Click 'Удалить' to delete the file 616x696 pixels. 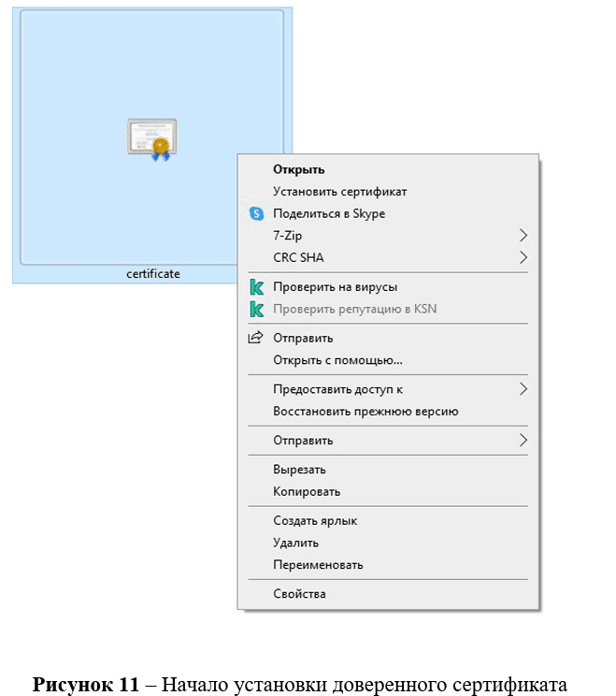click(295, 543)
